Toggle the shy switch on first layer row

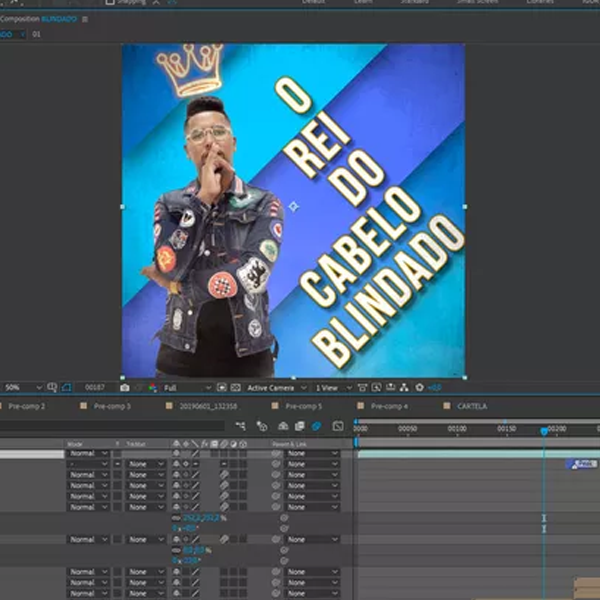click(177, 454)
